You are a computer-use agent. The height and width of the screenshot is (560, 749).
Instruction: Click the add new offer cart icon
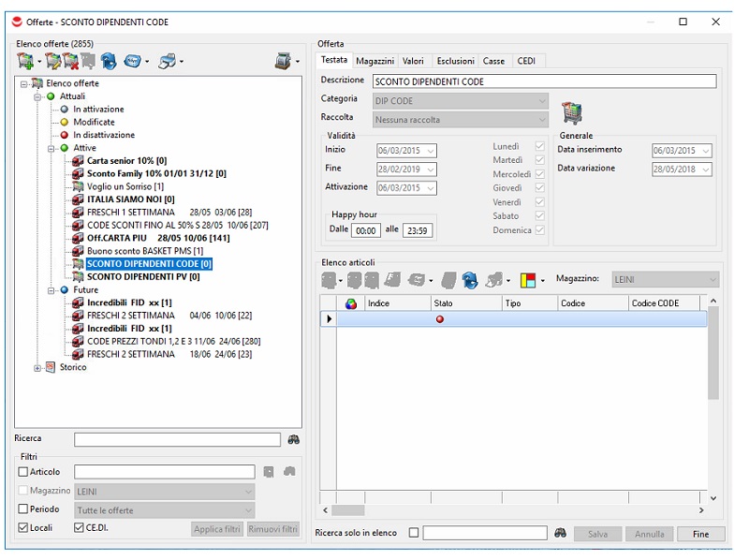pyautogui.click(x=24, y=62)
